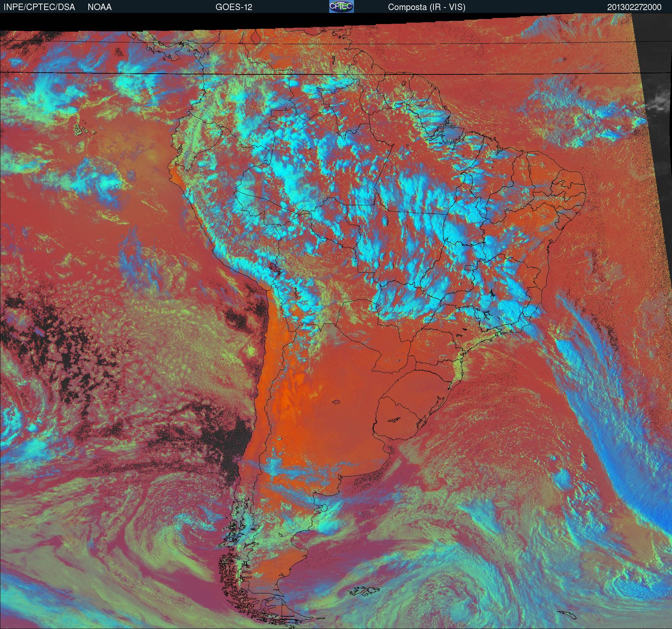The height and width of the screenshot is (629, 672).
Task: Select the 201302272000 timestamp
Action: coord(634,7)
